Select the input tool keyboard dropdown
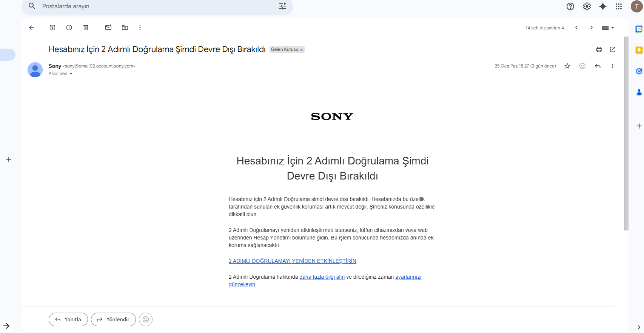Screen dimensions: 644x333 coord(608,28)
